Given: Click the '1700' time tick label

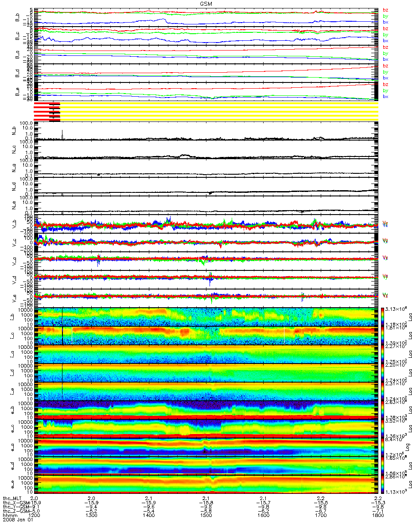Looking at the screenshot, I should [320, 516].
